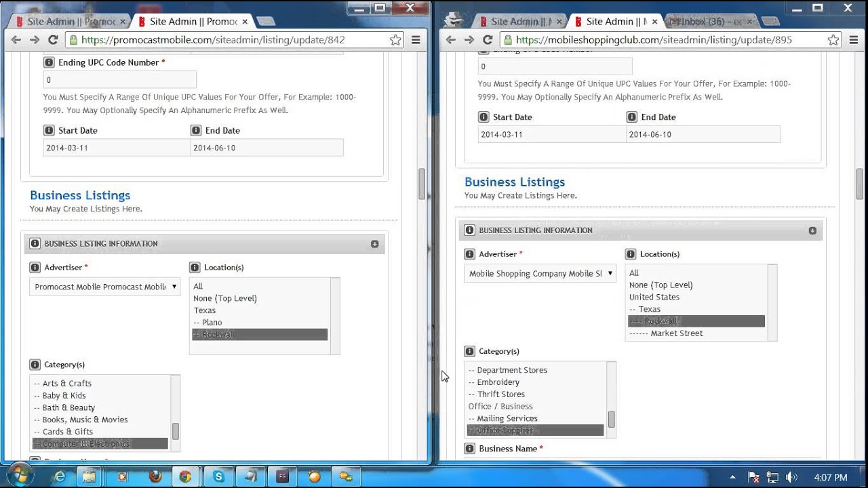Collapse Business Listing Information in promocastmobile window

click(x=374, y=244)
